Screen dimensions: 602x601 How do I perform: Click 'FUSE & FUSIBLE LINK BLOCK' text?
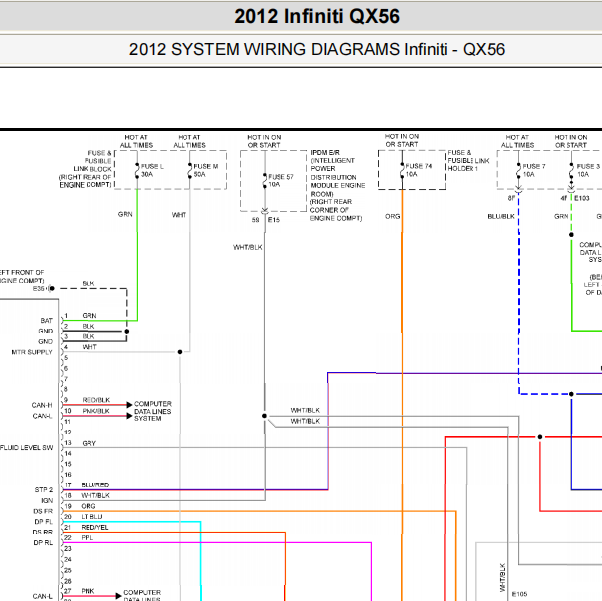point(85,169)
